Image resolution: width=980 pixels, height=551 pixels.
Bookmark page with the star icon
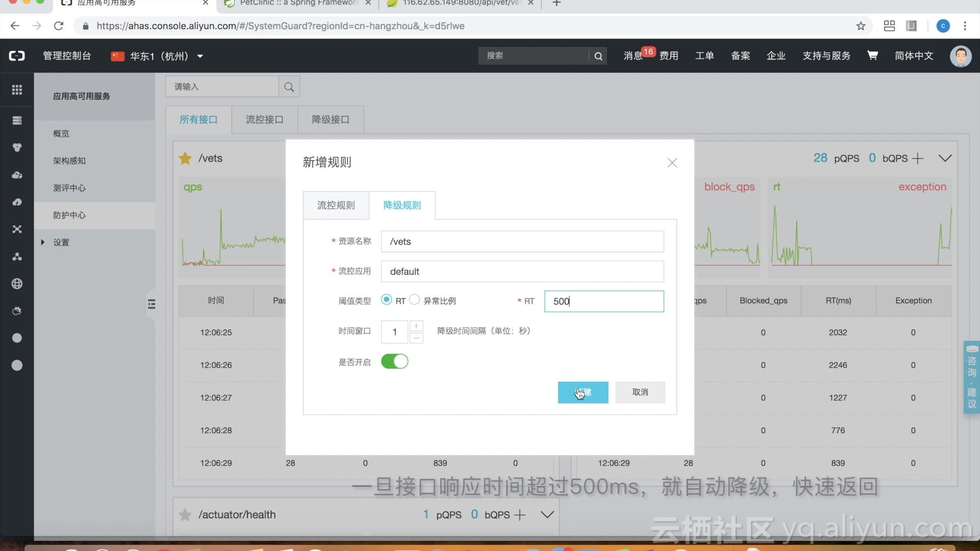click(x=861, y=26)
